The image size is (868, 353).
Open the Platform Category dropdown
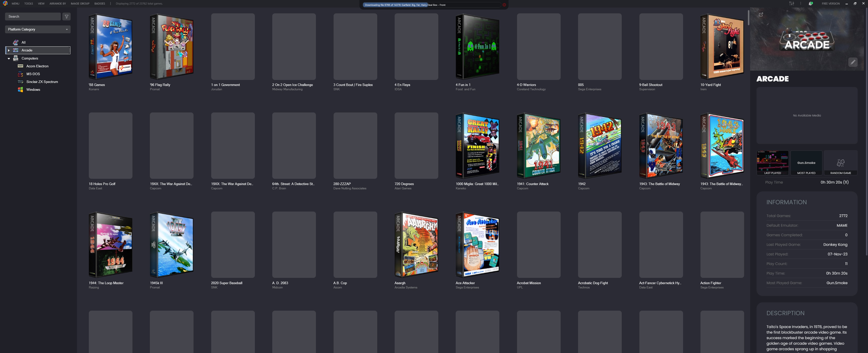point(38,29)
